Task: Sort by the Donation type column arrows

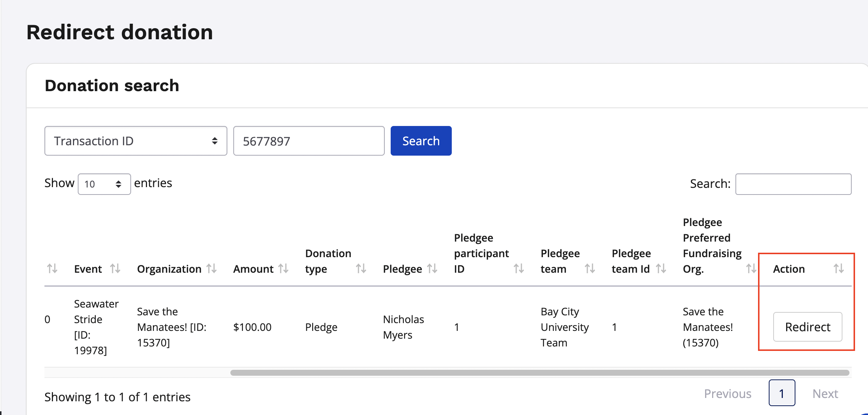Action: point(361,269)
